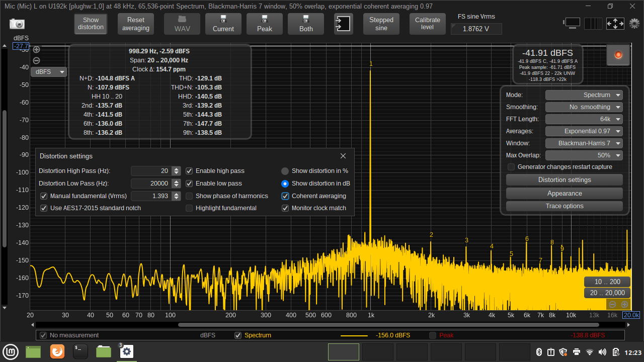Enable Generator changes restart capture
Viewport: 644px width, 362px height.
click(x=511, y=167)
